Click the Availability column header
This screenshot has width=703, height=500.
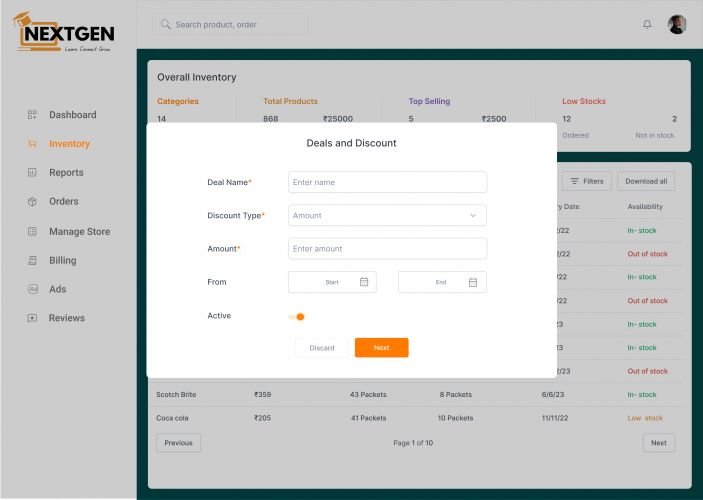click(x=645, y=207)
